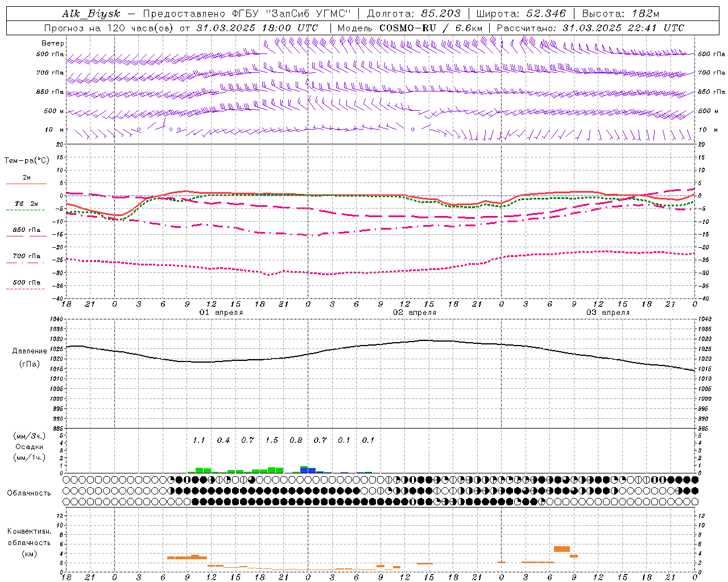728x582 pixels.
Task: Click the 1.5 three-hour precipitation value
Action: point(272,440)
